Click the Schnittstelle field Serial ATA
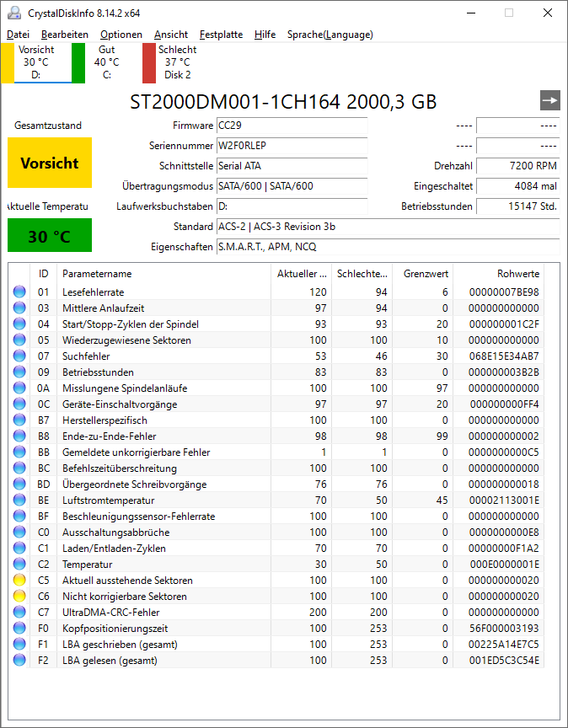This screenshot has width=568, height=728. click(x=292, y=166)
